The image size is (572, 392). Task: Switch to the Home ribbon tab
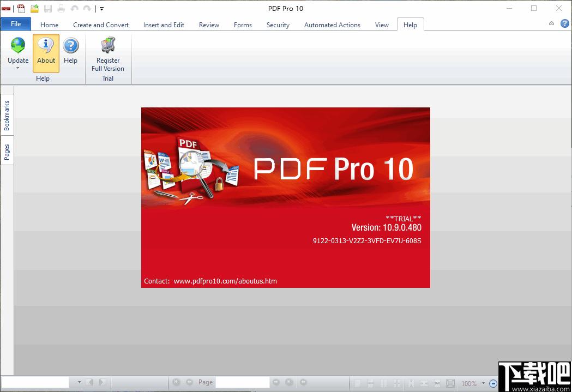tap(49, 25)
